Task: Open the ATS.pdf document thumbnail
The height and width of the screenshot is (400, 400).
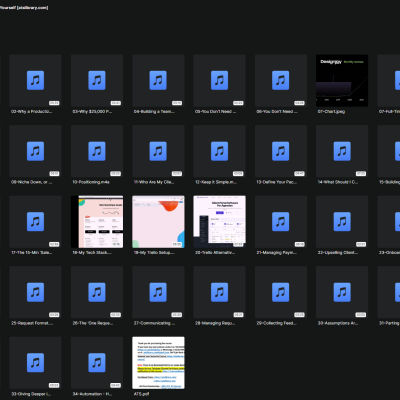Action: [158, 363]
